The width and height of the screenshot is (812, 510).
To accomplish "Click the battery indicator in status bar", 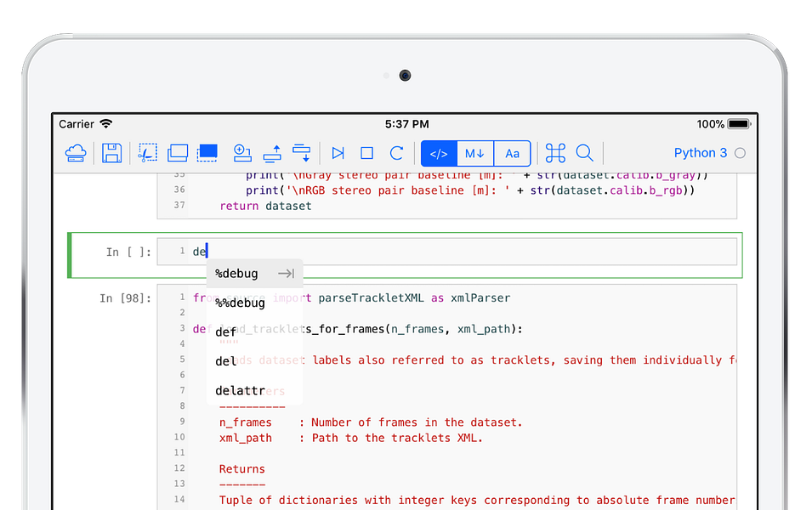I will click(x=739, y=124).
